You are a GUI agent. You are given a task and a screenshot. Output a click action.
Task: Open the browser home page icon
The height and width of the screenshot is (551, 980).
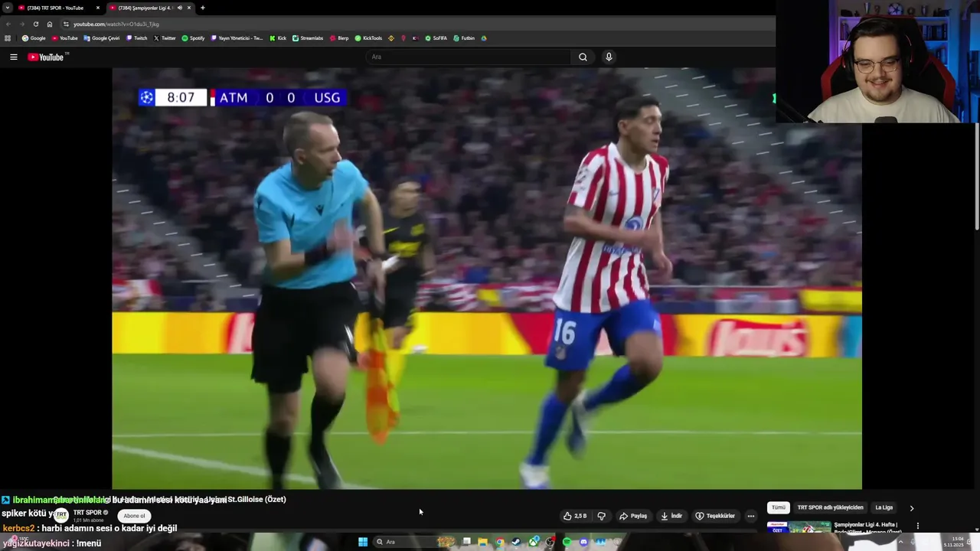50,24
